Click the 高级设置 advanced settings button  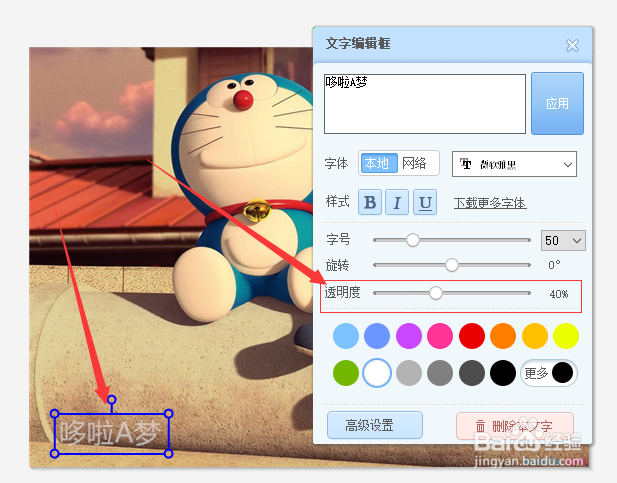coord(375,425)
